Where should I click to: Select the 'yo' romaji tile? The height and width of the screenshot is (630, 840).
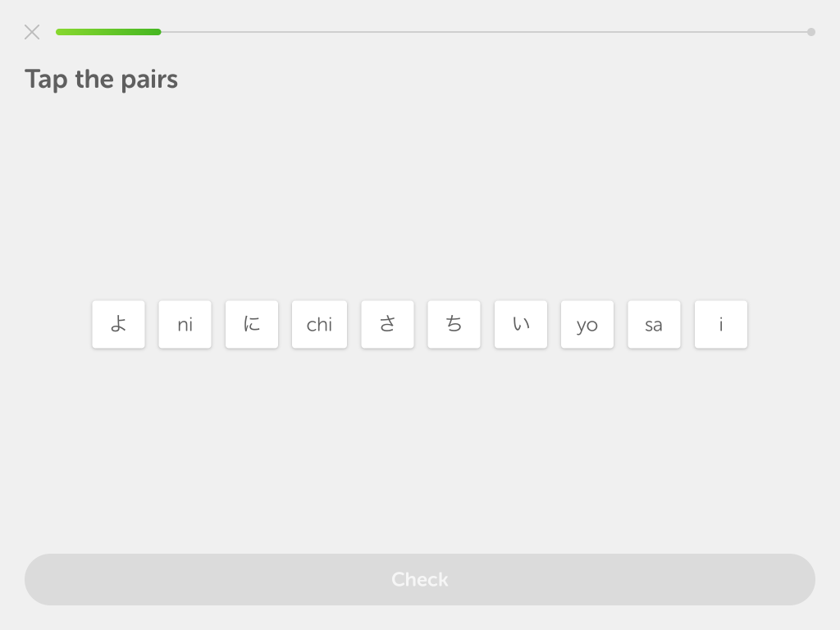click(587, 324)
